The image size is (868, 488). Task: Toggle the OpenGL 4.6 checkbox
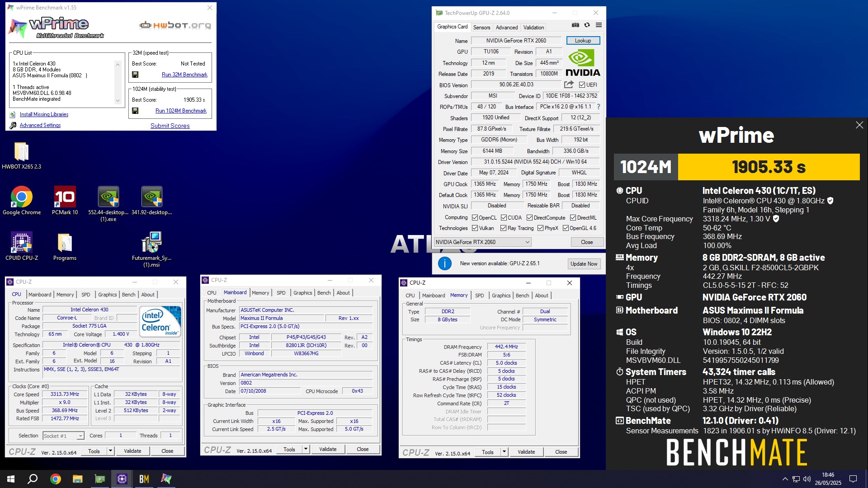click(566, 228)
